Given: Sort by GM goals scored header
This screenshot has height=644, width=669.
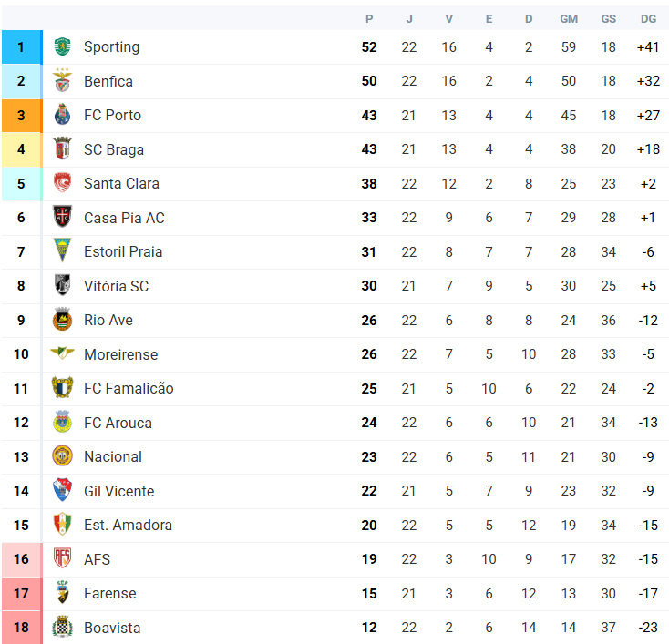Looking at the screenshot, I should 569,19.
